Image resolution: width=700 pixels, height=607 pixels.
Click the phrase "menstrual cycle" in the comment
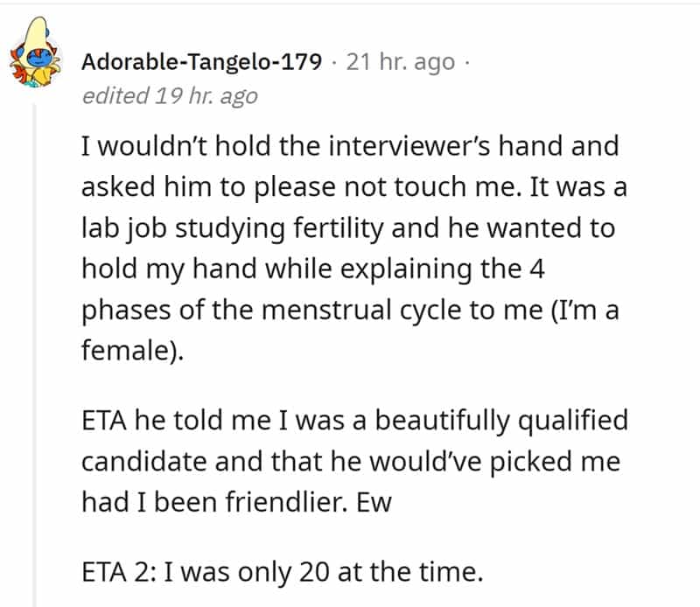pos(387,314)
